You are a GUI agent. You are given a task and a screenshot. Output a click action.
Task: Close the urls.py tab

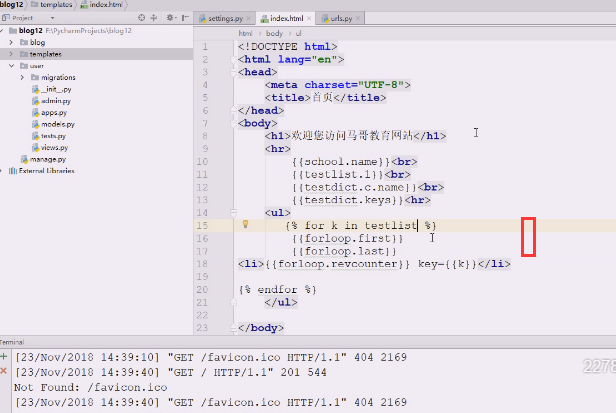click(x=358, y=18)
